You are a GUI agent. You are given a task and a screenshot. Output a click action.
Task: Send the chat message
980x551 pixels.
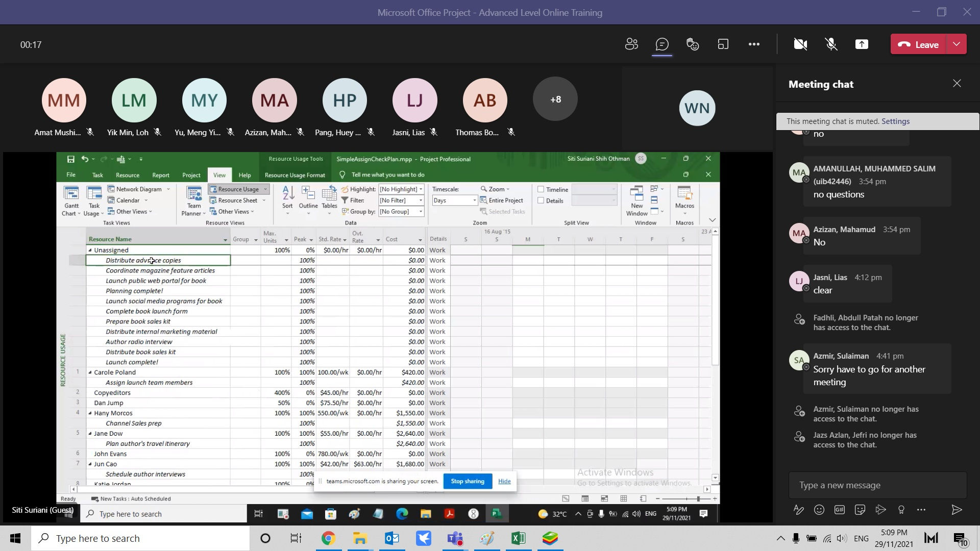957,510
